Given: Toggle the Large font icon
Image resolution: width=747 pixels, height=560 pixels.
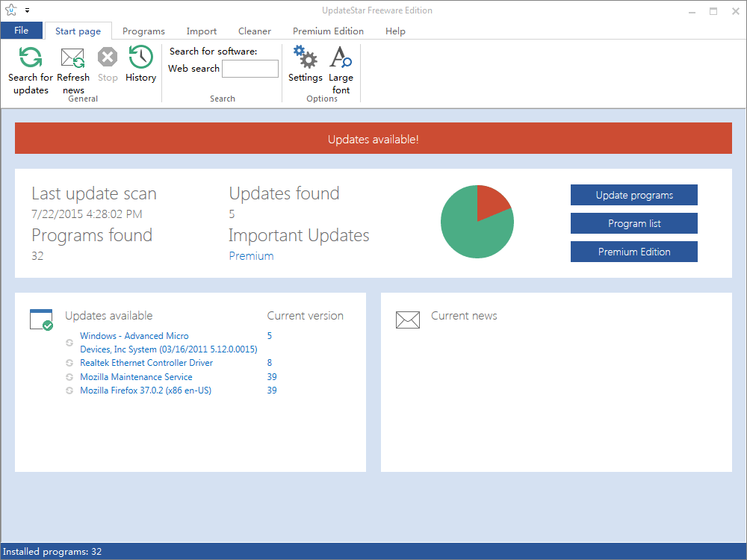Looking at the screenshot, I should coord(341,57).
